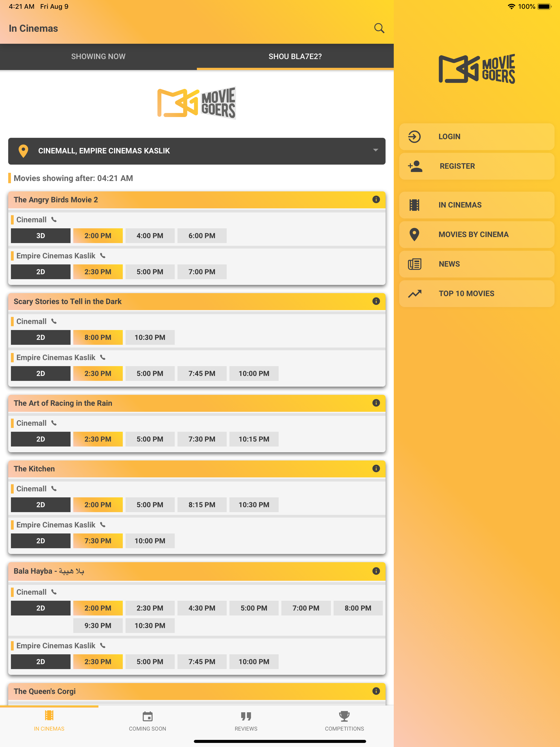Image resolution: width=560 pixels, height=747 pixels.
Task: Open The Angry Birds Movie 2 title
Action: click(x=56, y=200)
